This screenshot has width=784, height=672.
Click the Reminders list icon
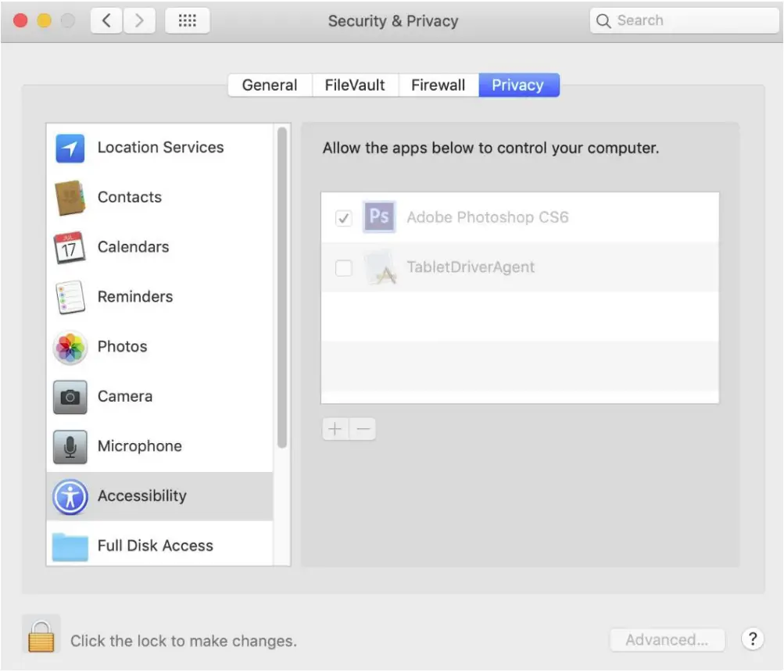[x=70, y=297]
